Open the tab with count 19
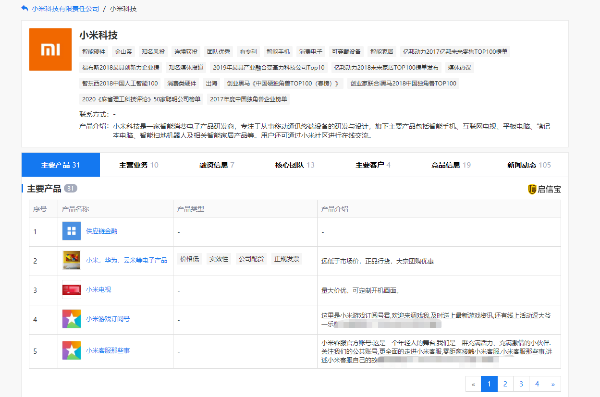600x397 pixels. (x=451, y=165)
